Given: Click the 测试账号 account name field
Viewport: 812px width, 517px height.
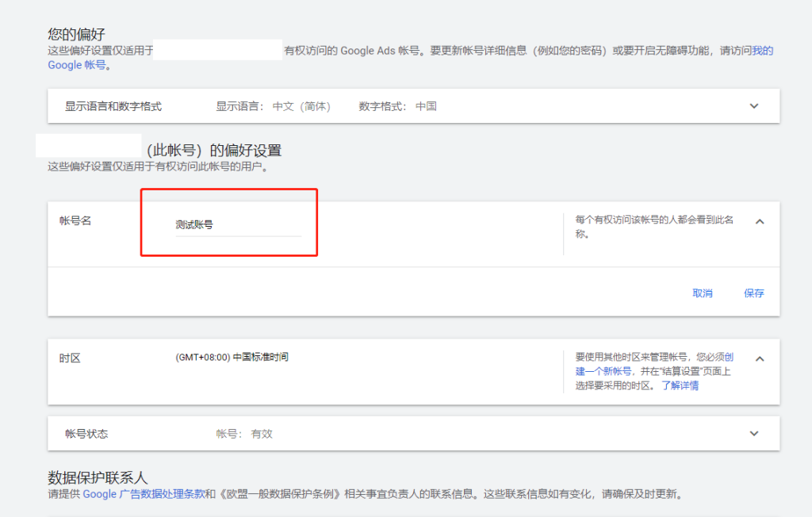Looking at the screenshot, I should click(x=238, y=225).
